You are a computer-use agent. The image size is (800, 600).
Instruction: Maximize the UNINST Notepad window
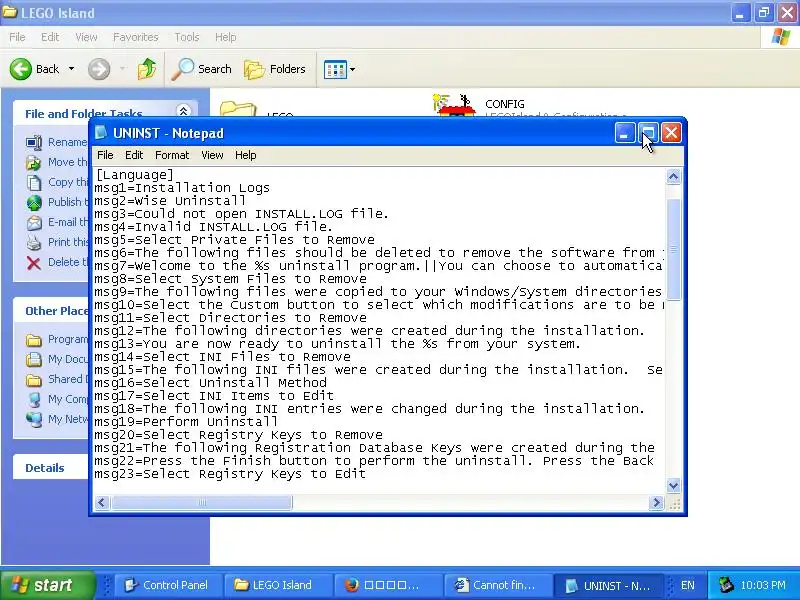[648, 133]
